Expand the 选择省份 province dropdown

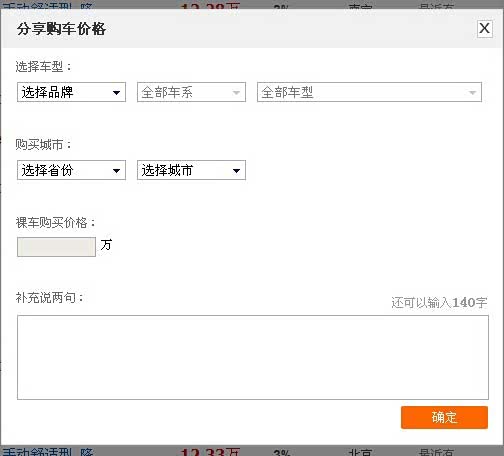point(71,170)
